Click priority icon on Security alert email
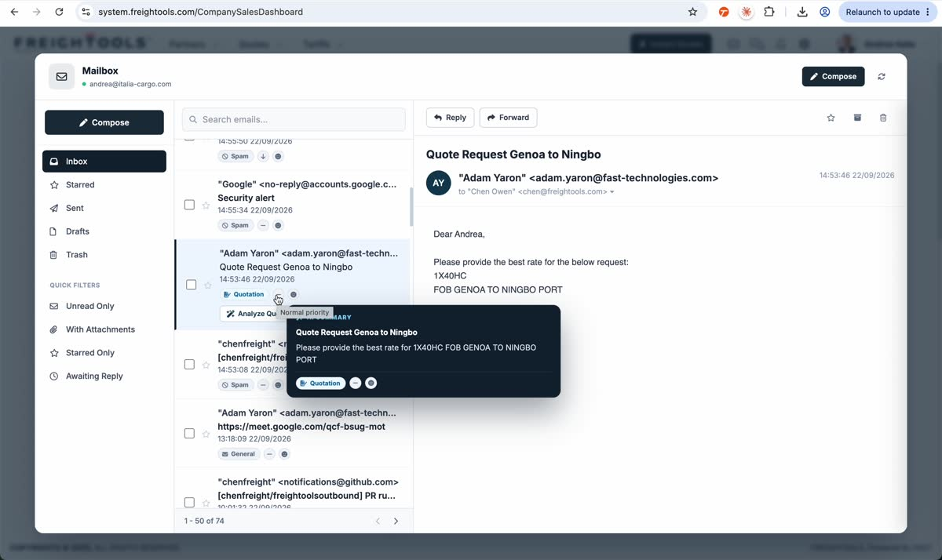 click(263, 225)
